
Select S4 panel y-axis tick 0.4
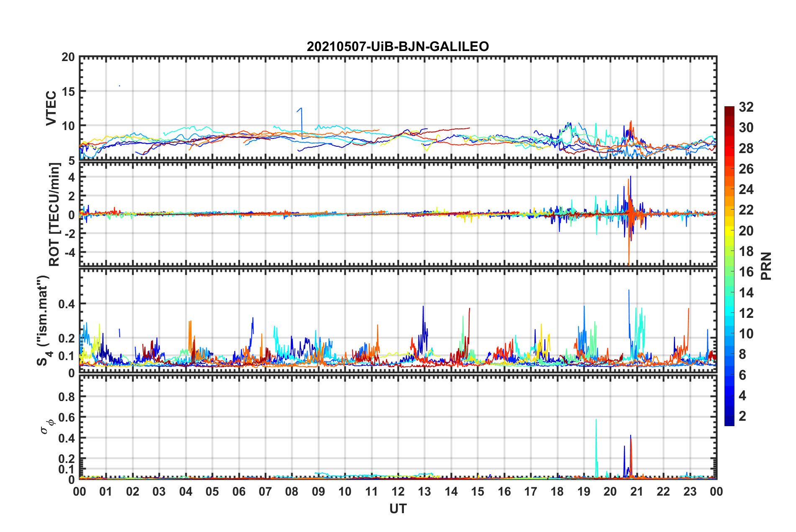tap(67, 304)
